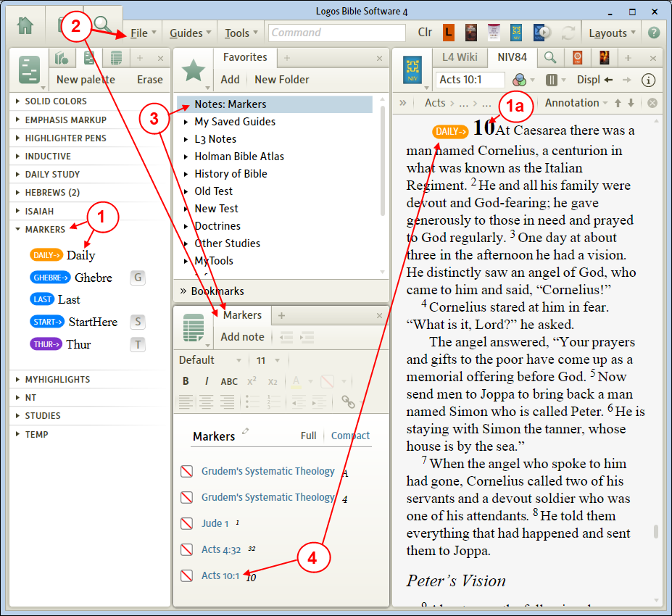Viewport: 672px width, 616px height.
Task: Open the green help question mark icon
Action: click(654, 33)
